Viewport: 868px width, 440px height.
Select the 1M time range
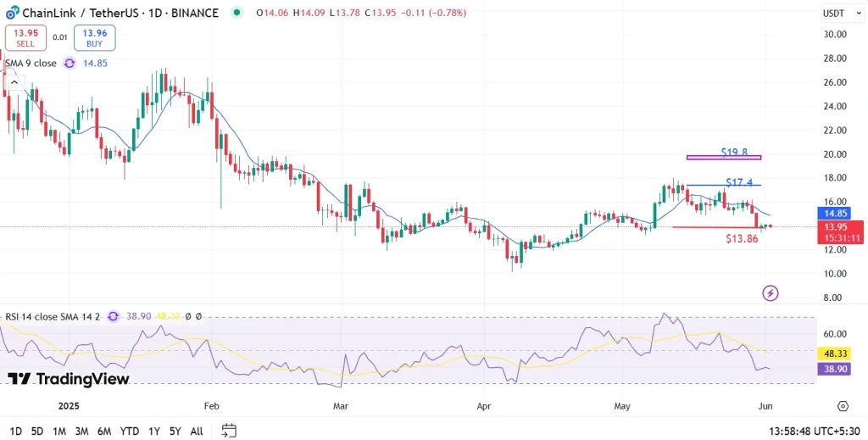click(x=59, y=432)
